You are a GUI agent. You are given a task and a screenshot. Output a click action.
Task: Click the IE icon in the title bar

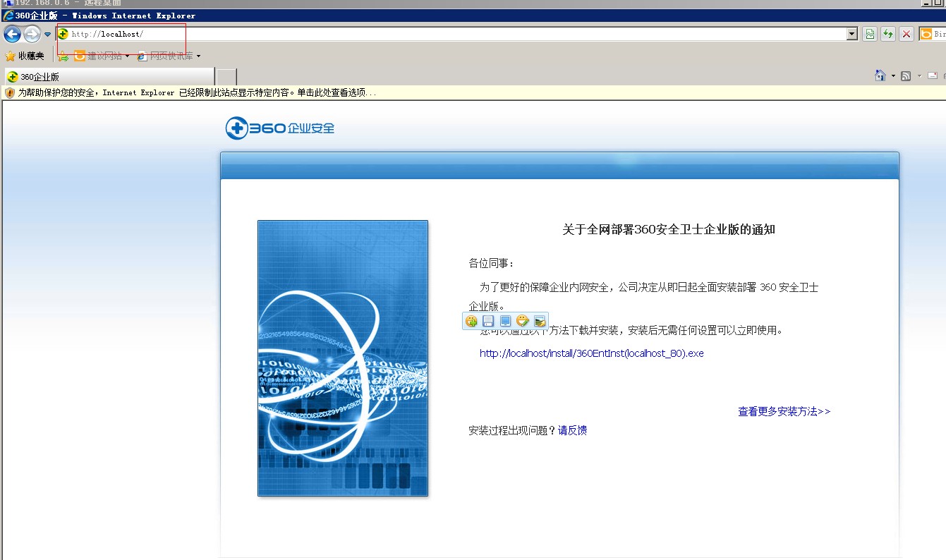[8, 16]
